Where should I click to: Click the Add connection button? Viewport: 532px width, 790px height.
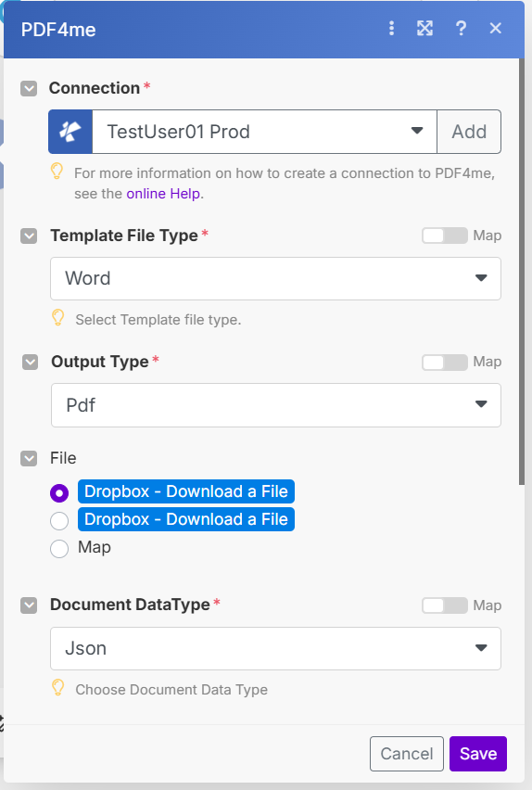point(469,132)
